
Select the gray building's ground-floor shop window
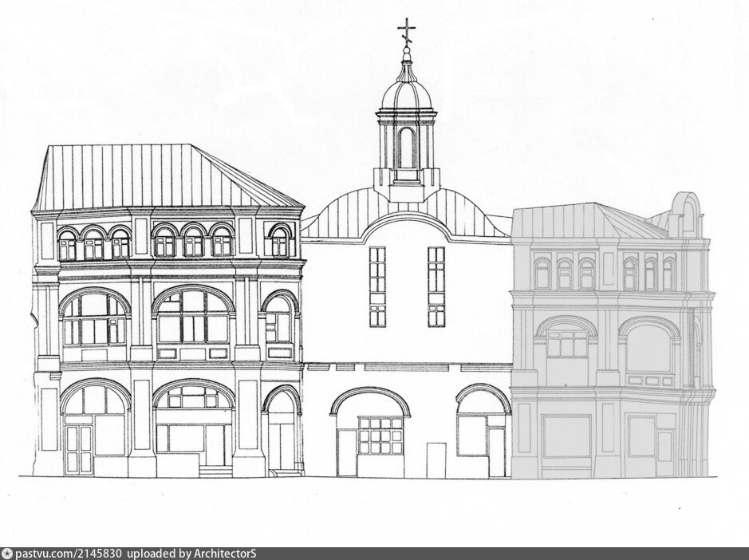coord(566,437)
